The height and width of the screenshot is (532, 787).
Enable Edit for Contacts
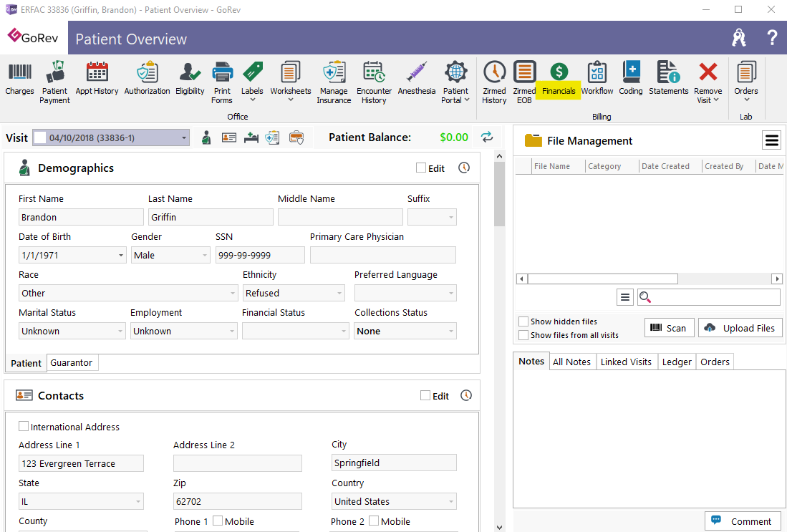tap(425, 395)
